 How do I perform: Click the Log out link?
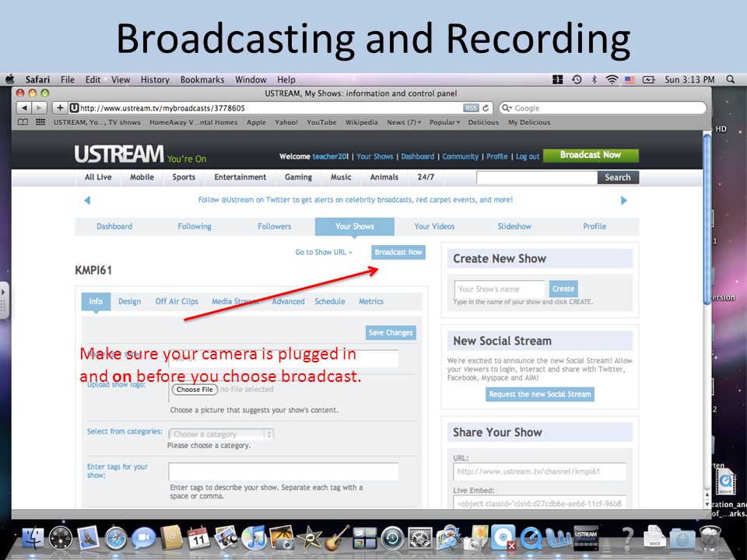[528, 156]
